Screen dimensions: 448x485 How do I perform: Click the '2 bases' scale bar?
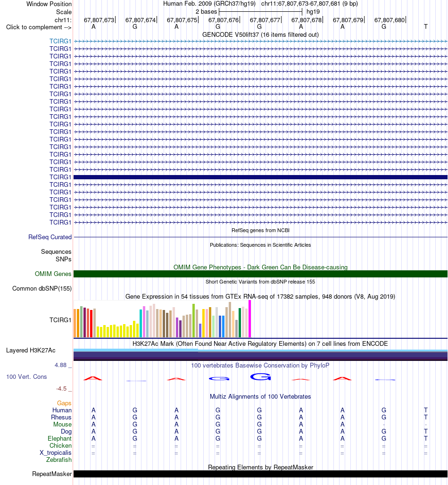pos(260,12)
